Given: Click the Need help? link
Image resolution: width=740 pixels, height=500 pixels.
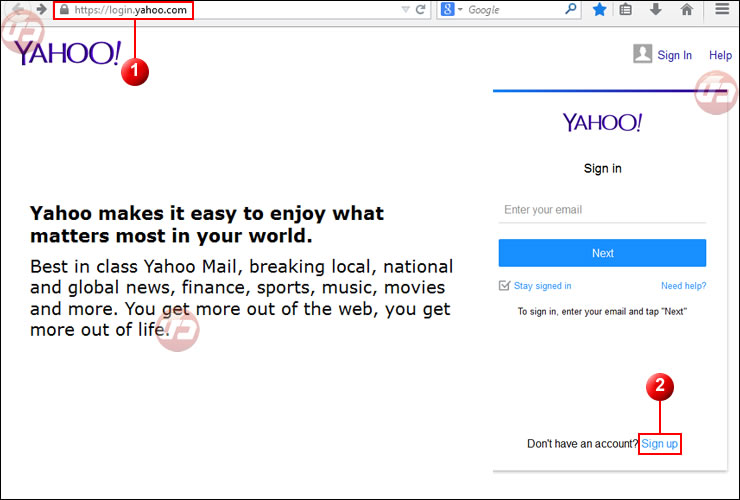Looking at the screenshot, I should click(x=683, y=286).
